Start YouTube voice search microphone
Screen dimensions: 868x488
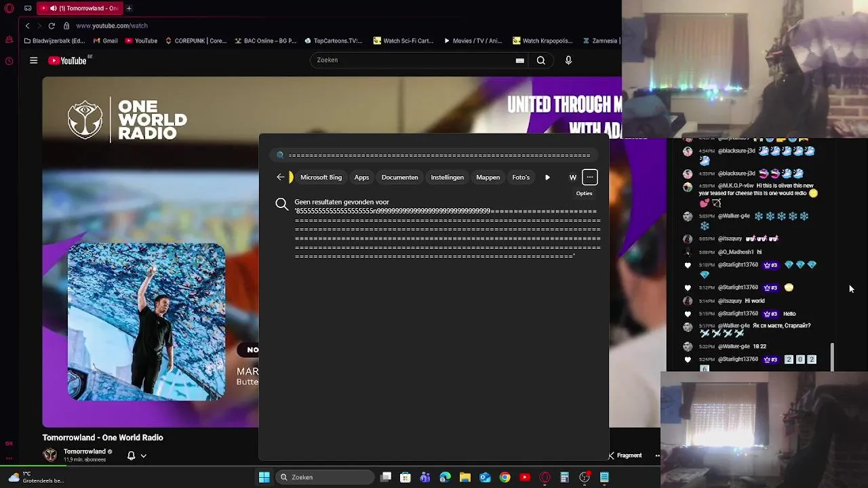point(568,60)
